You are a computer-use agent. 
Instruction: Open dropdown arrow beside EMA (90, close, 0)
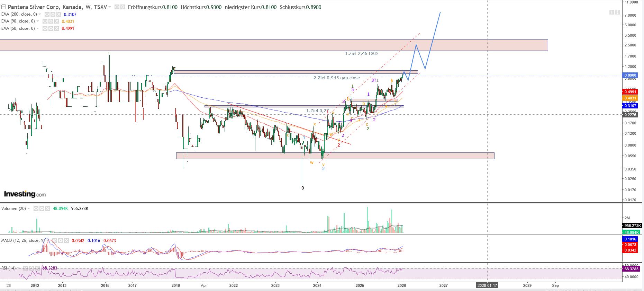coord(38,21)
